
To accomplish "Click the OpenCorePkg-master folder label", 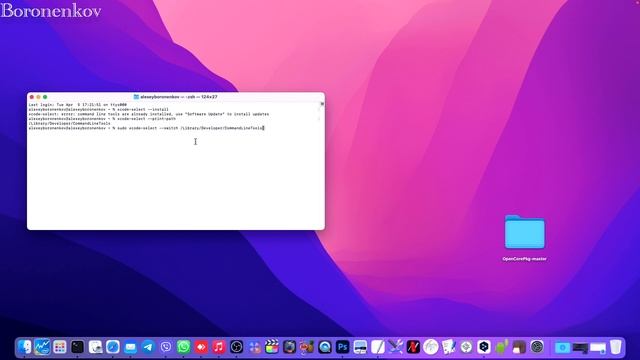I will pos(524,259).
